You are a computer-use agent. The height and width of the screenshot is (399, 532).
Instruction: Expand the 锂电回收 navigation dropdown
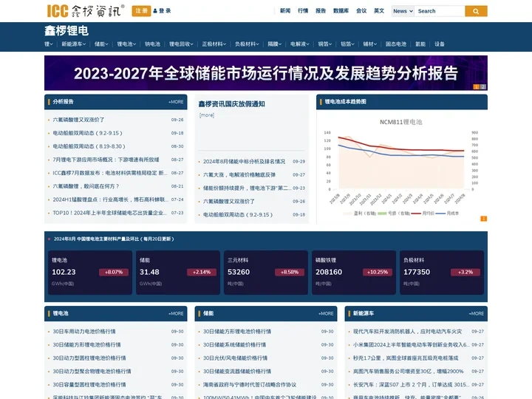(x=181, y=44)
